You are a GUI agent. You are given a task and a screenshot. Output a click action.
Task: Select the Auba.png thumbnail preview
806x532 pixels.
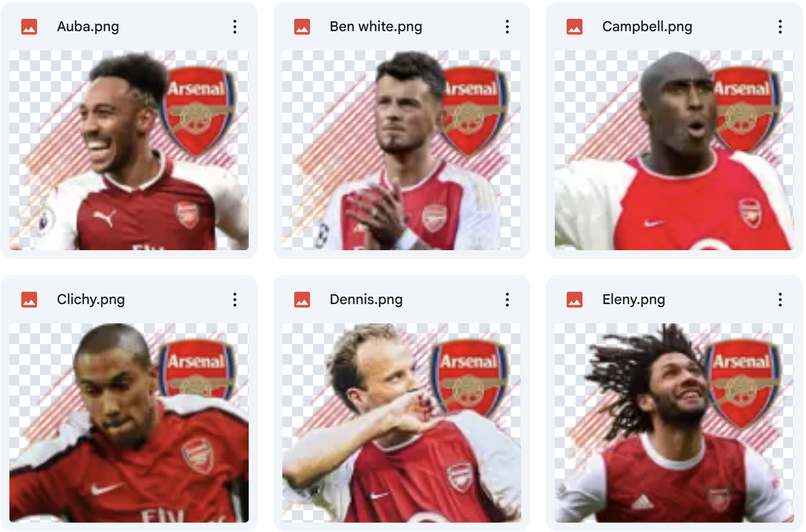[129, 150]
